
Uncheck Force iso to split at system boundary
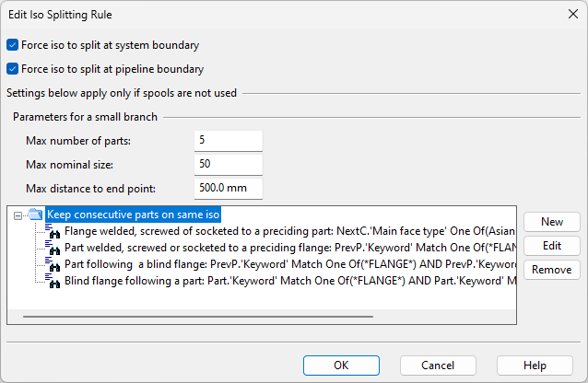[12, 44]
